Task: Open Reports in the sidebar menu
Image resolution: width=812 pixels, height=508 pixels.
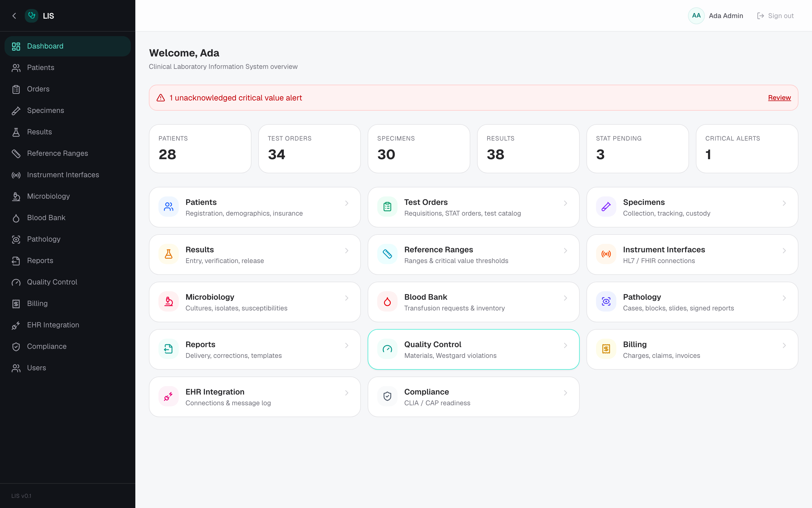Action: [67, 261]
